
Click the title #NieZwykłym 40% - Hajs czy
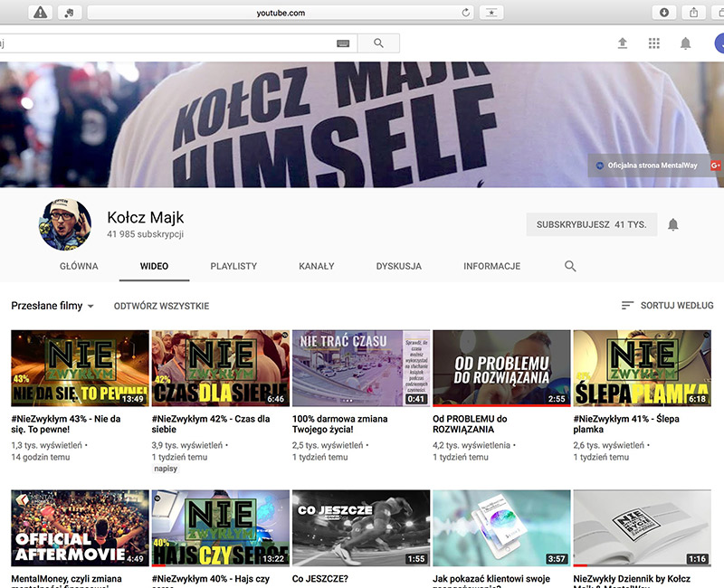pyautogui.click(x=211, y=579)
